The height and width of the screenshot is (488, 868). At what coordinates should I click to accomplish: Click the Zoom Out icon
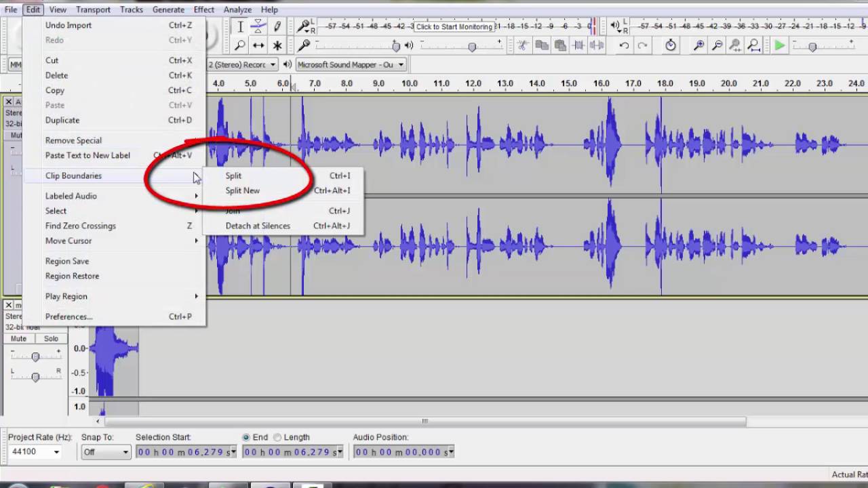tap(717, 45)
